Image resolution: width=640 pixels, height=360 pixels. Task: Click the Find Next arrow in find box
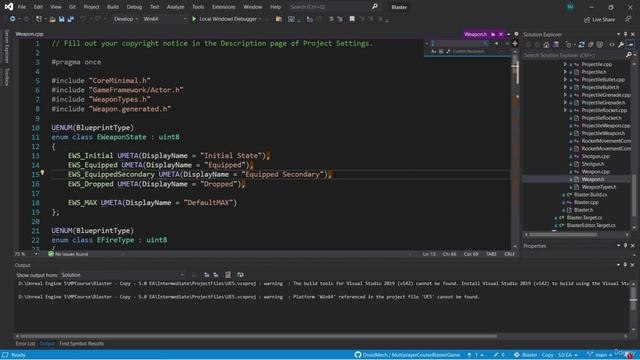(x=496, y=43)
